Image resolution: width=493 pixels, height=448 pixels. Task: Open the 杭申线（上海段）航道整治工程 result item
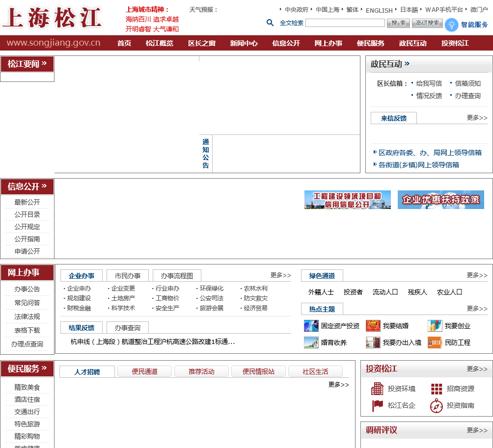coord(153,342)
